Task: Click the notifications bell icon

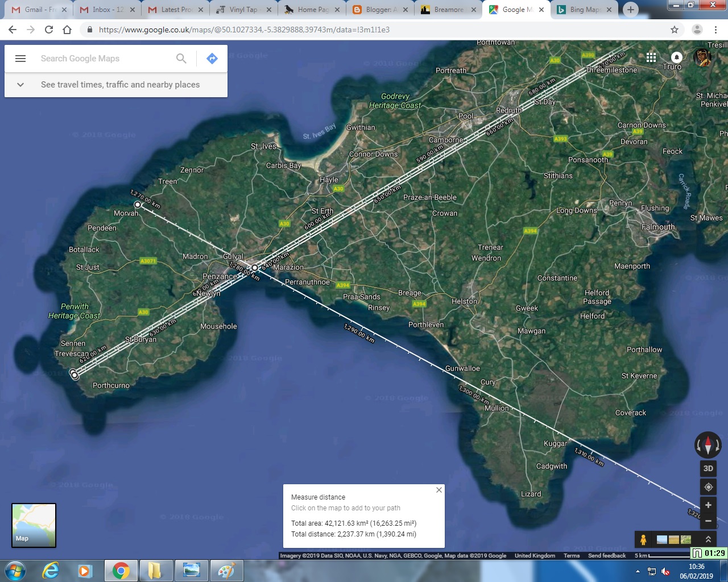Action: pos(676,57)
